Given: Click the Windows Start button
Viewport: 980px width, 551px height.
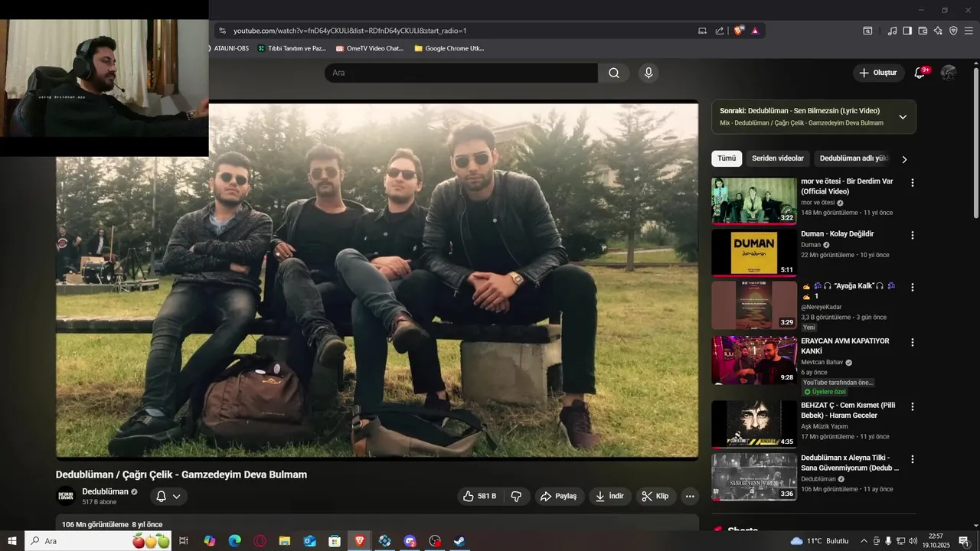Looking at the screenshot, I should pyautogui.click(x=12, y=541).
